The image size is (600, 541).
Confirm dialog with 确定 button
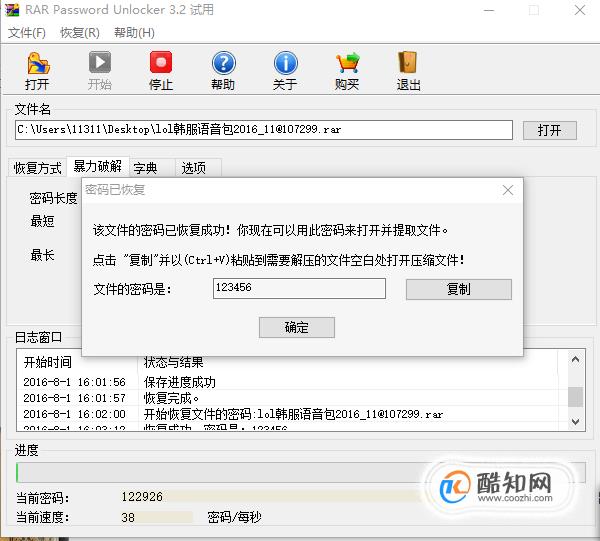coord(297,328)
